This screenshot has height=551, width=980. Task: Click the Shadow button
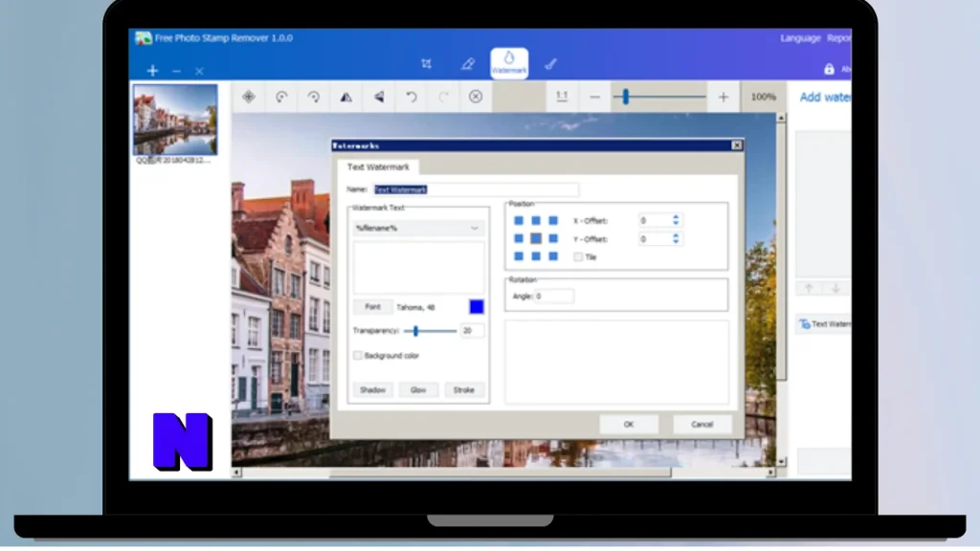pyautogui.click(x=372, y=390)
